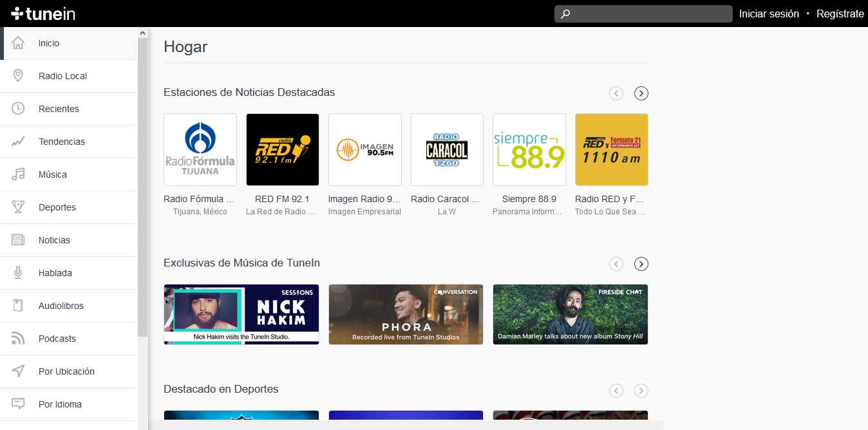This screenshot has width=868, height=430.
Task: Click the Radio Fórmula station title
Action: pyautogui.click(x=199, y=199)
